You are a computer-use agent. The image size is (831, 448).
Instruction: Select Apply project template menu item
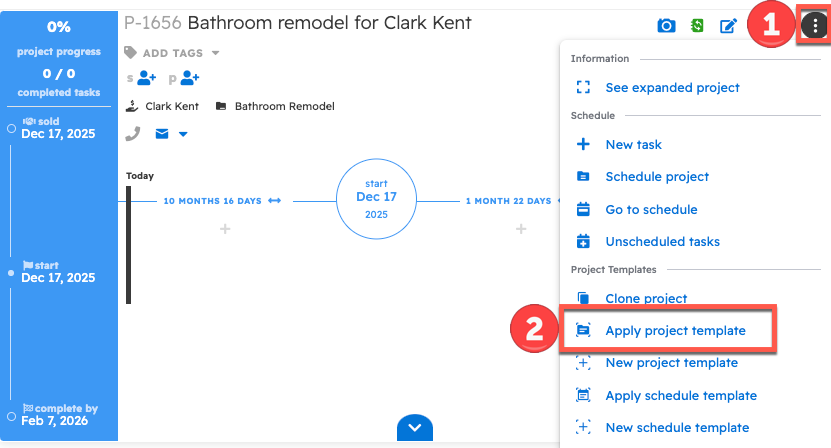[x=674, y=330]
